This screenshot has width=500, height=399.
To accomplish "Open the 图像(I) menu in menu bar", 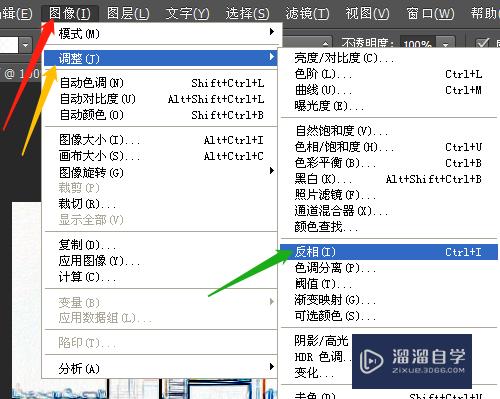I will tap(70, 14).
